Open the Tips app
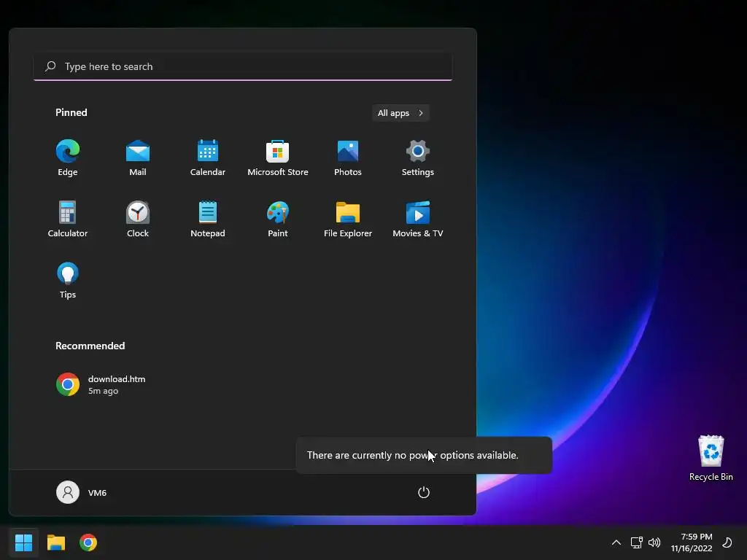 68,281
